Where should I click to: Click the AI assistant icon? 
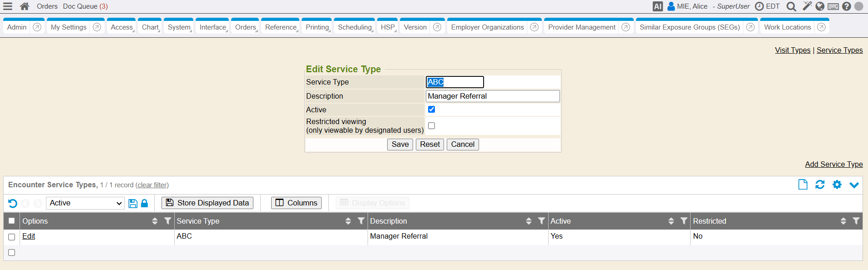tap(657, 6)
